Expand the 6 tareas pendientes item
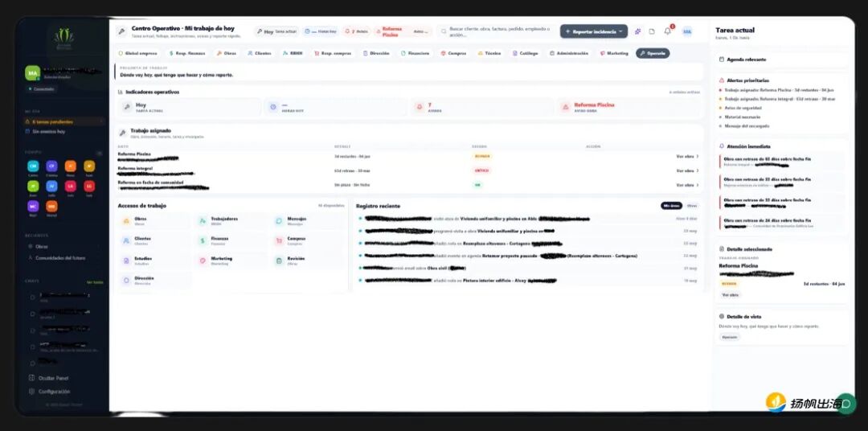Viewport: 868px width, 431px height. point(63,121)
